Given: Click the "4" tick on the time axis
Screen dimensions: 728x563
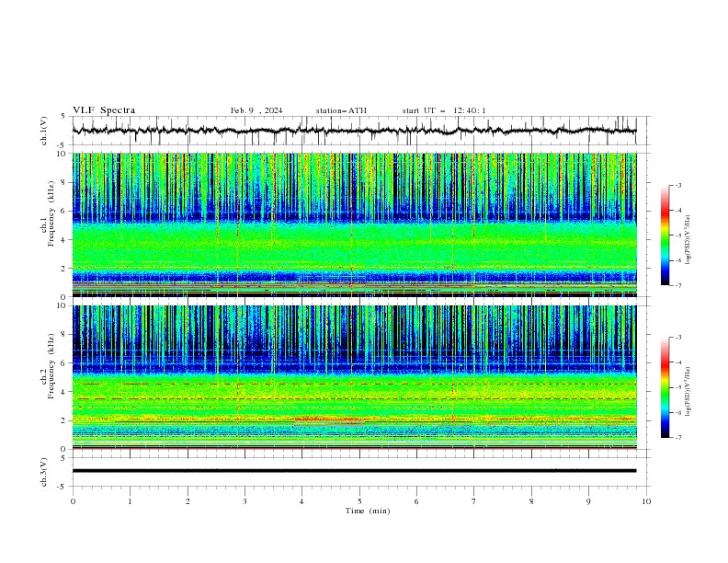Looking at the screenshot, I should 301,501.
